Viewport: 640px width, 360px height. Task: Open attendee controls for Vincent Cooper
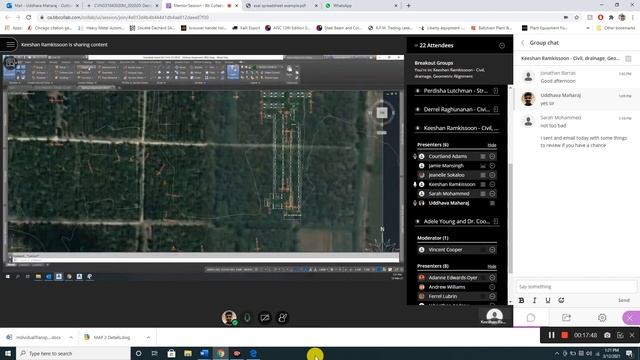492,250
